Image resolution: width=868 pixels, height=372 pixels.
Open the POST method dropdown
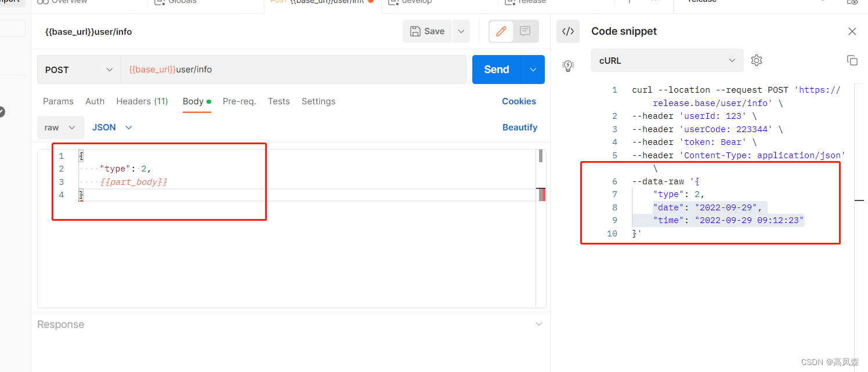point(79,70)
